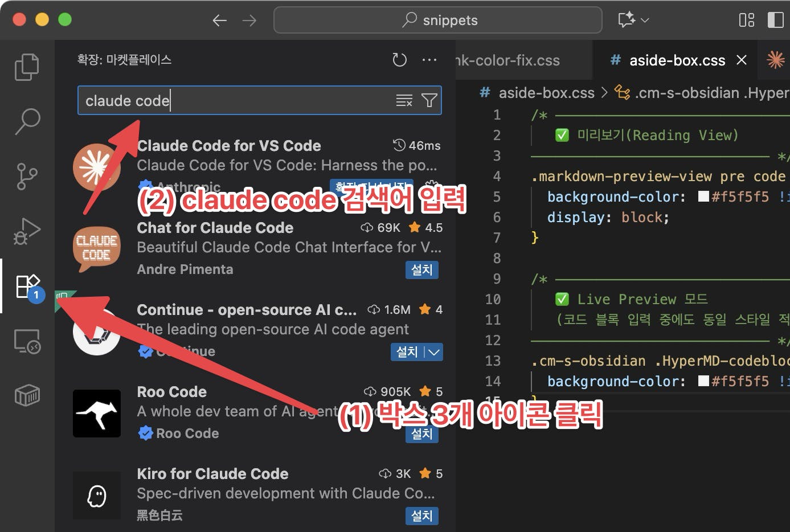
Task: Click the '미리보기(Reading View)' comment text
Action: [658, 136]
